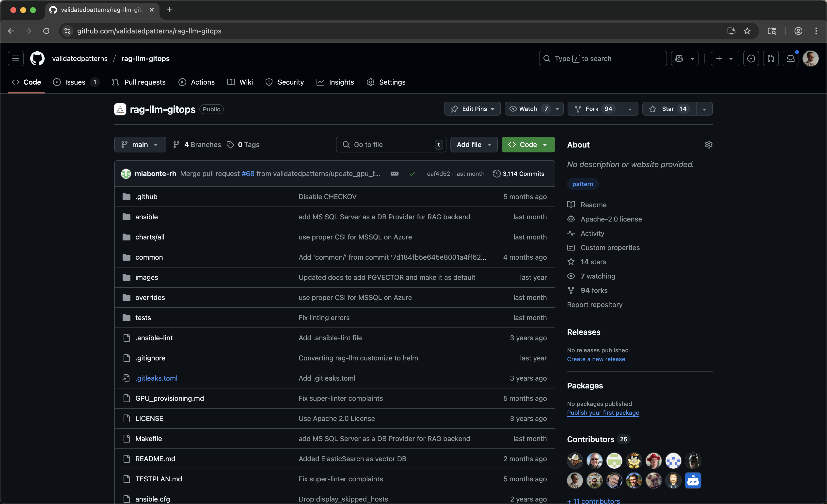Click the Create a new release link
827x504 pixels.
point(596,359)
